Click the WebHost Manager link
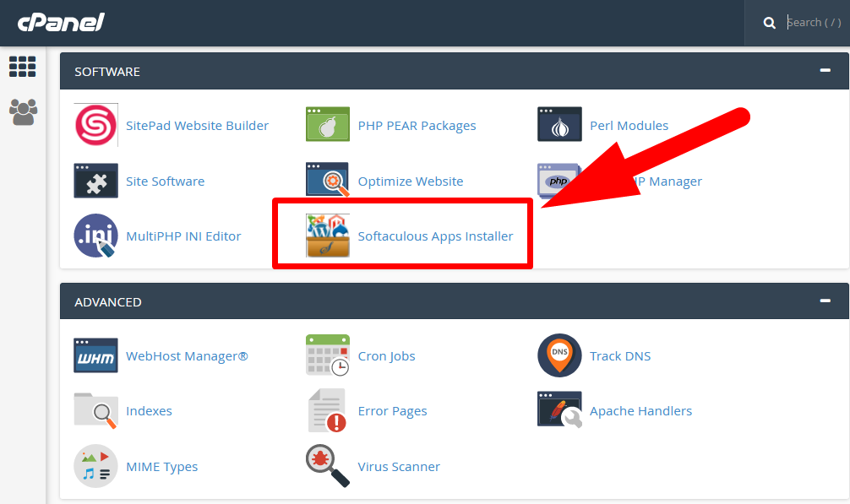This screenshot has width=850, height=504. pos(187,356)
